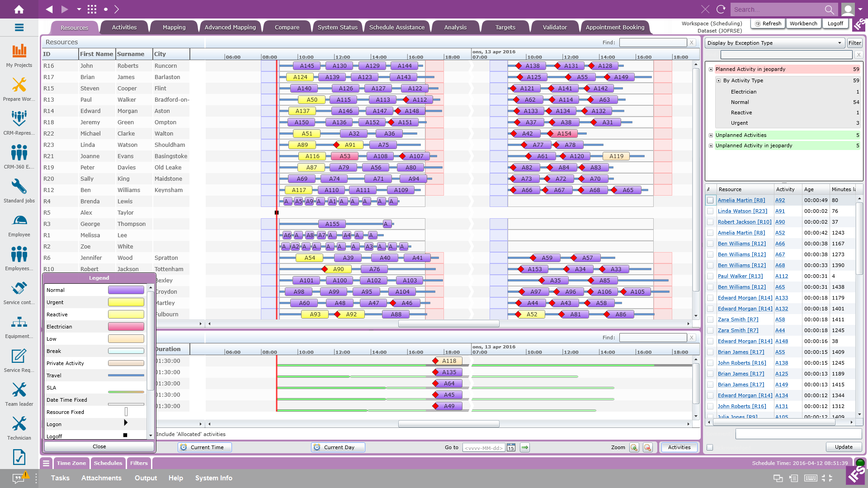868x488 pixels.
Task: Switch to the Schedule Assistance tab
Action: 396,27
